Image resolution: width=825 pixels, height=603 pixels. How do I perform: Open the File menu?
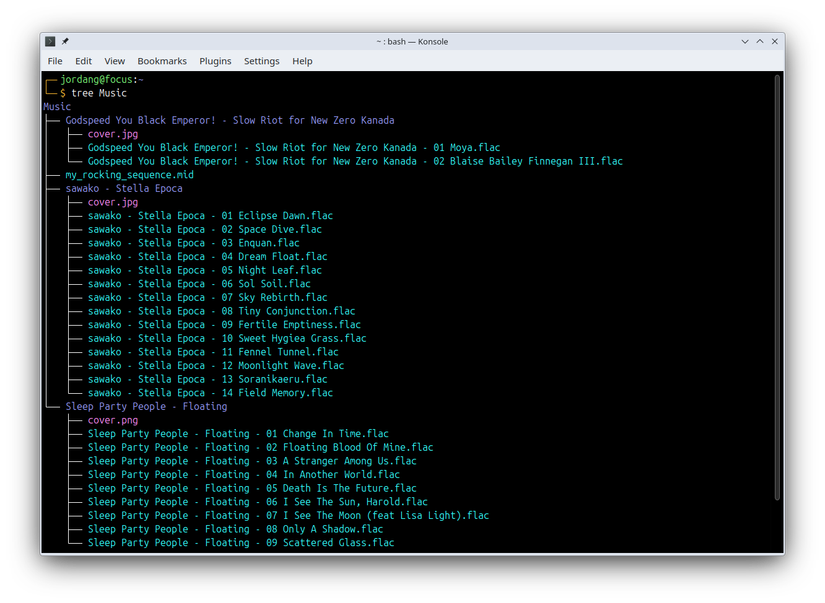(55, 61)
